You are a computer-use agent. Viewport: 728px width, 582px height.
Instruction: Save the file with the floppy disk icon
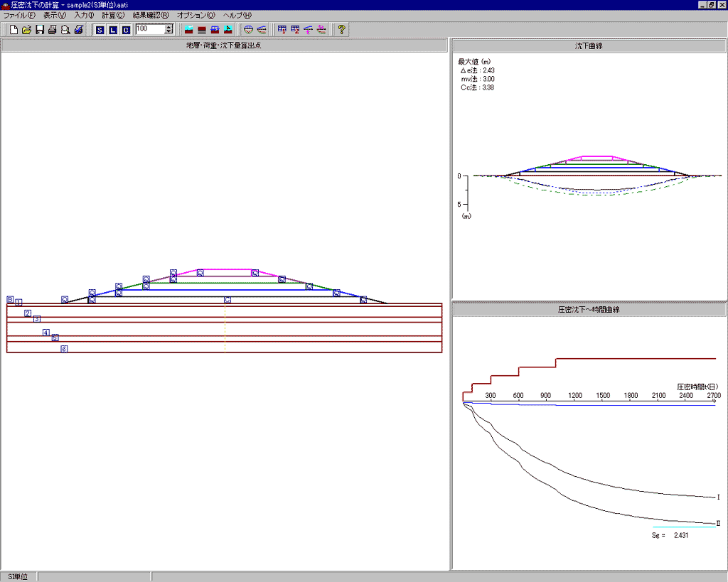pyautogui.click(x=40, y=30)
